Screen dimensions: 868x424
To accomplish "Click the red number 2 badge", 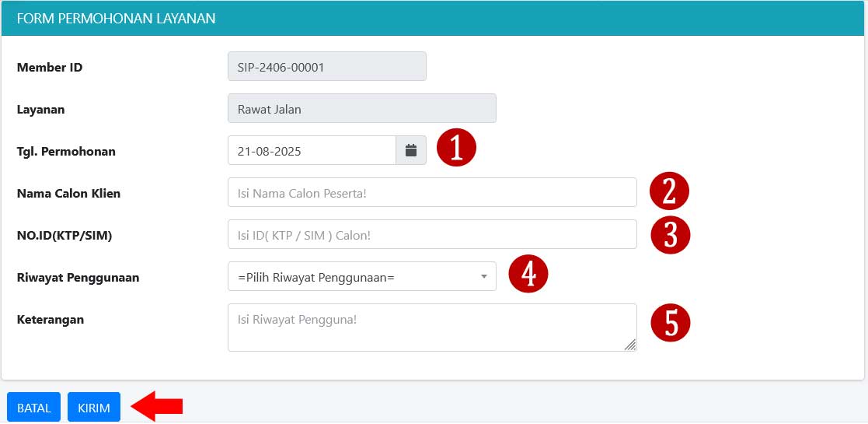I will [x=670, y=193].
